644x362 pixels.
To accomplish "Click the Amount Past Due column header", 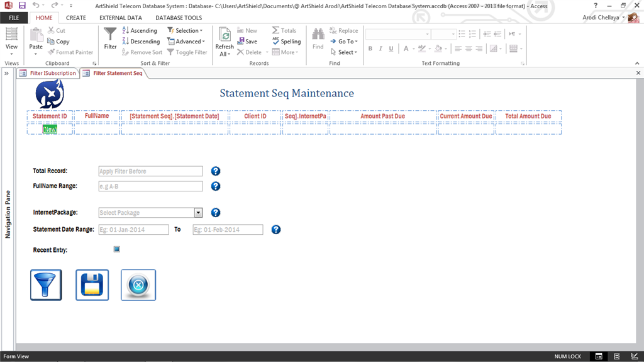I will point(383,116).
